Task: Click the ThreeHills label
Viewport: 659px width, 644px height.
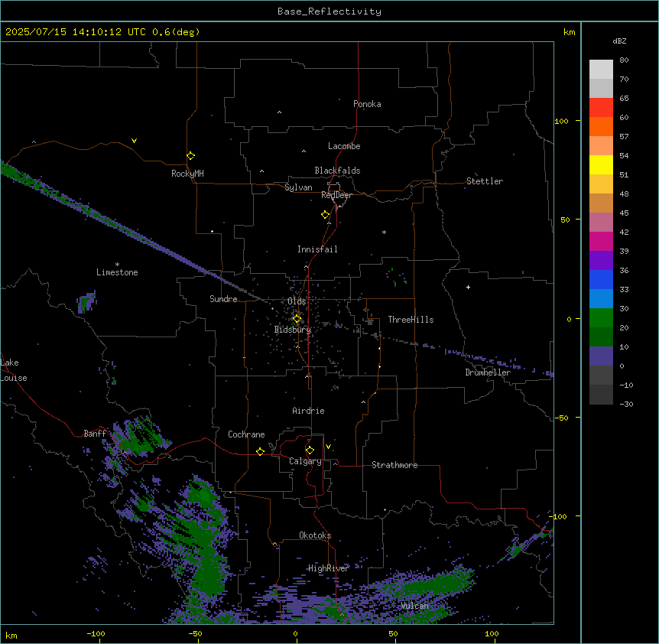Action: (411, 320)
